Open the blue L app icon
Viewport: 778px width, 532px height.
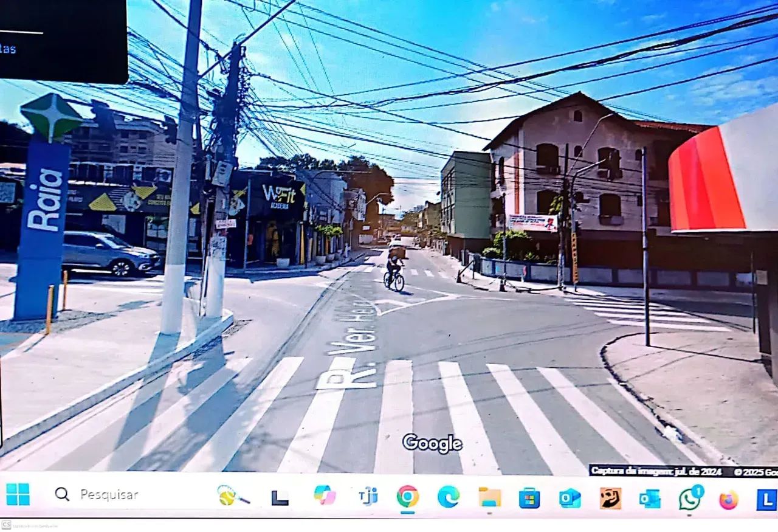[x=766, y=500]
